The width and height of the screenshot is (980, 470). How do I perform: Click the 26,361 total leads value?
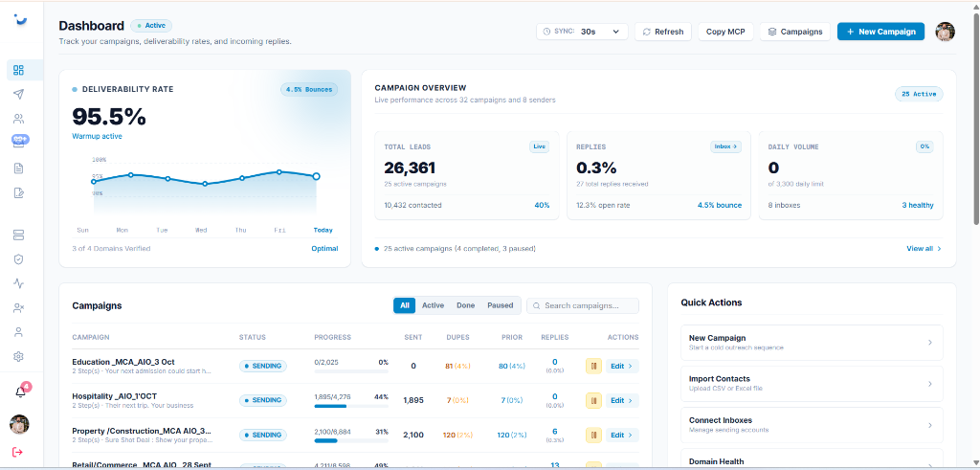[x=410, y=168]
